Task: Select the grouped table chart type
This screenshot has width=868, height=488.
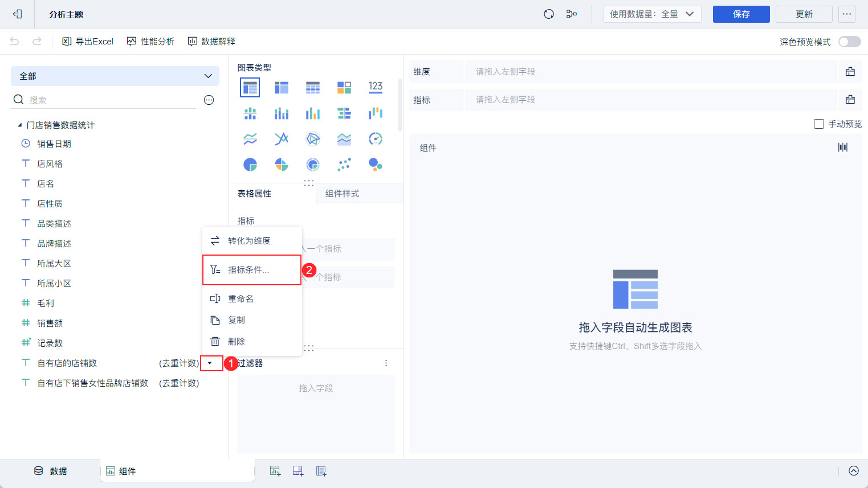Action: 250,88
